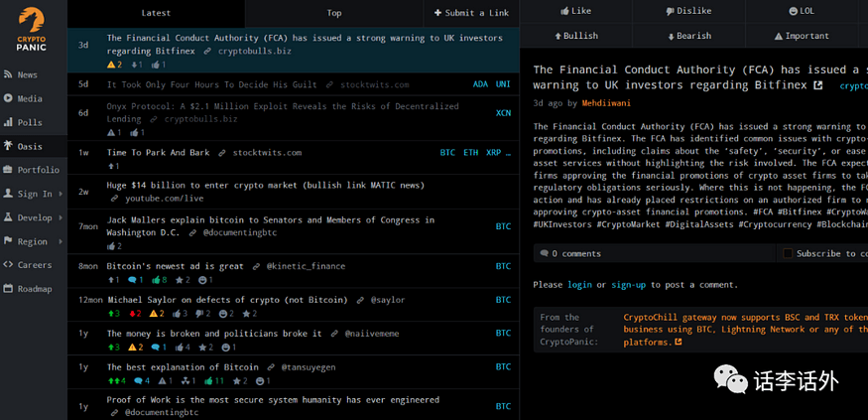The width and height of the screenshot is (868, 420).
Task: Open the News section in sidebar
Action: click(x=27, y=74)
